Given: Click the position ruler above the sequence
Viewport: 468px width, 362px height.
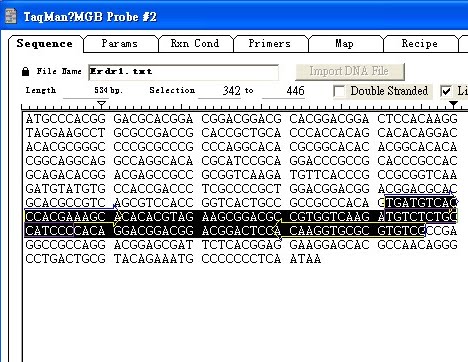Looking at the screenshot, I should (244, 107).
